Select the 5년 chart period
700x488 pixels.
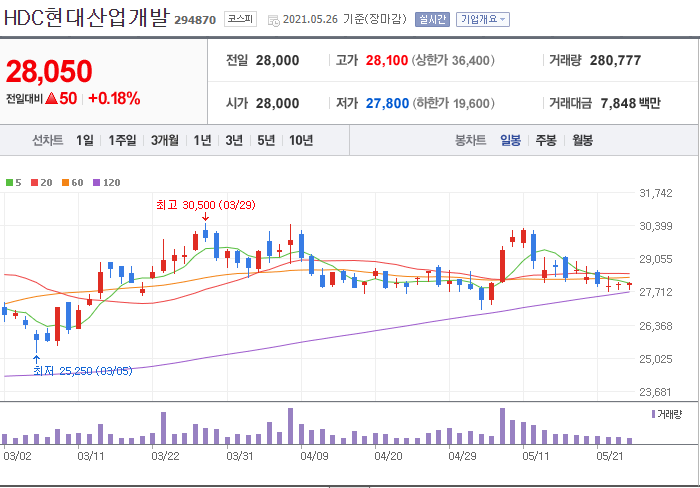pos(266,140)
